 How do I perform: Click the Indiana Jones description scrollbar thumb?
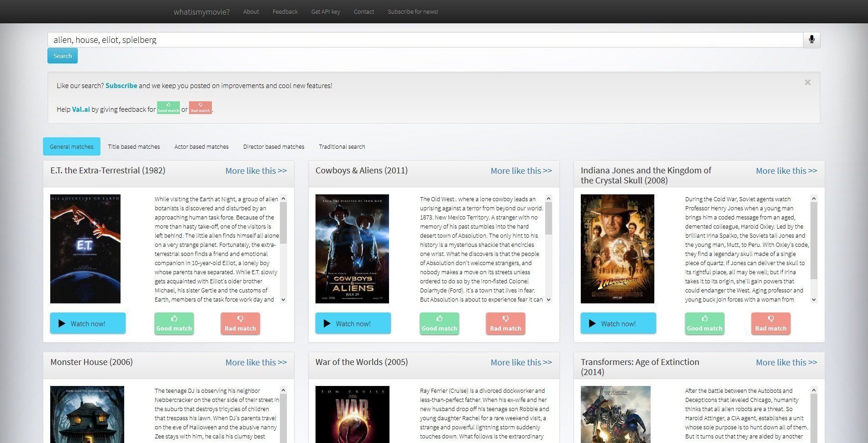(814, 241)
